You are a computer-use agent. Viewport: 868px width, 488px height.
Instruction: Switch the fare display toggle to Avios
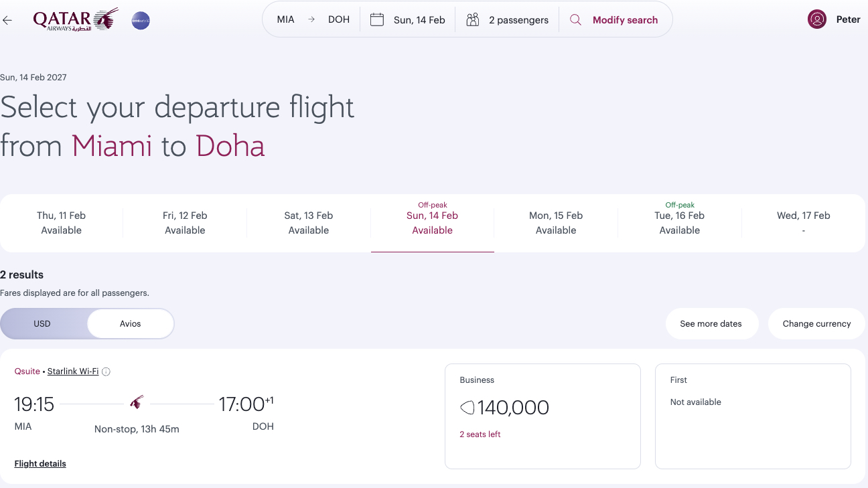click(130, 323)
